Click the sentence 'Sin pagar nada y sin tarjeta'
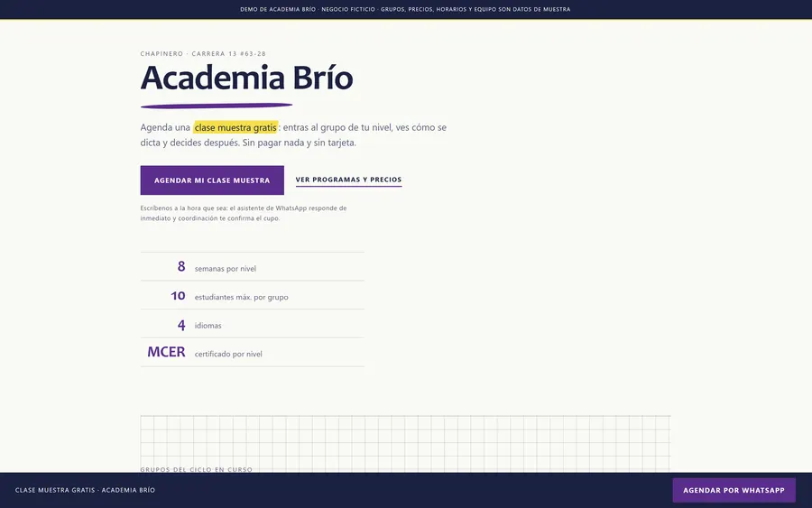Screen dimensions: 812x508 300,143
